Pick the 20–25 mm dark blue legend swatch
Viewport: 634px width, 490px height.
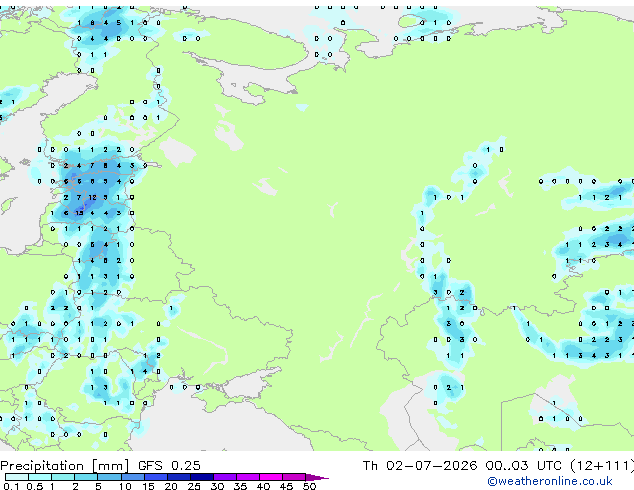click(179, 477)
